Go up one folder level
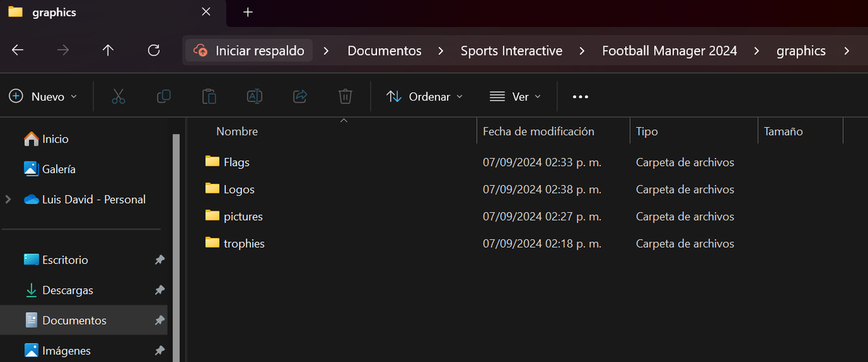 coord(108,50)
